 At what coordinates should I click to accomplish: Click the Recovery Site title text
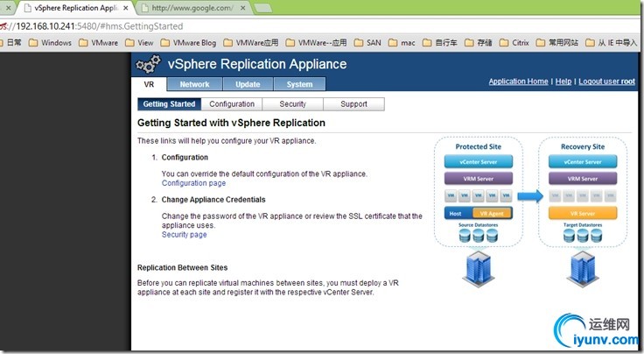(x=583, y=146)
